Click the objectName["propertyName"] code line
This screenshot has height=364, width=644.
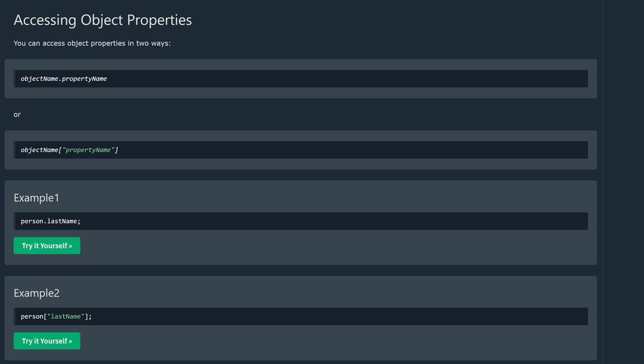click(x=301, y=150)
